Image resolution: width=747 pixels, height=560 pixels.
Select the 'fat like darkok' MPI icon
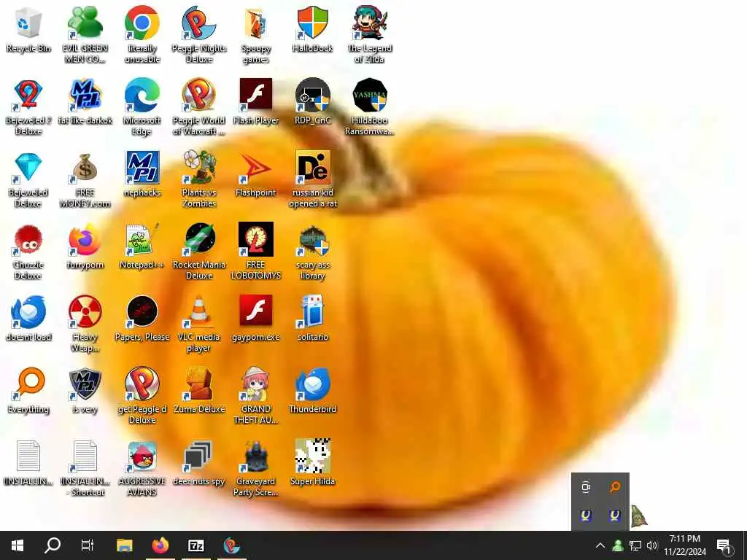tap(85, 102)
